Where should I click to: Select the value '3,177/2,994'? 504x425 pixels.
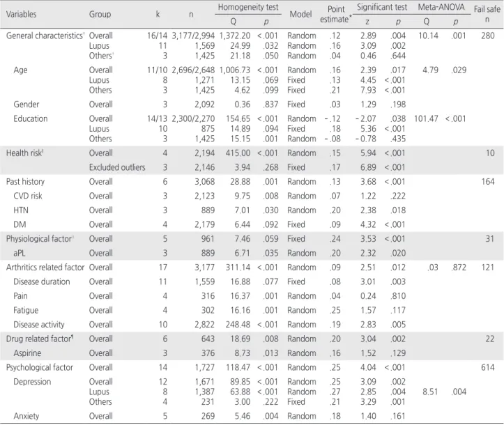coord(193,36)
